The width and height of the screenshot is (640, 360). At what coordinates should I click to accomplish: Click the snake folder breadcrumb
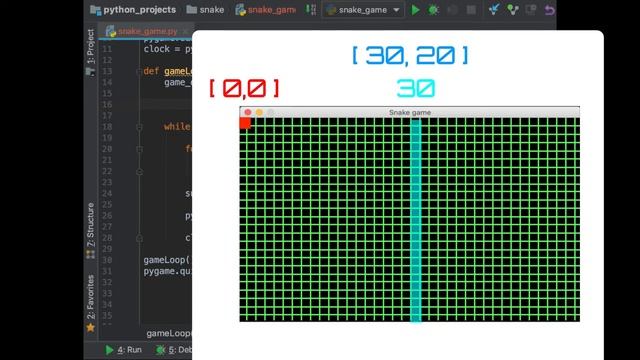pyautogui.click(x=205, y=9)
